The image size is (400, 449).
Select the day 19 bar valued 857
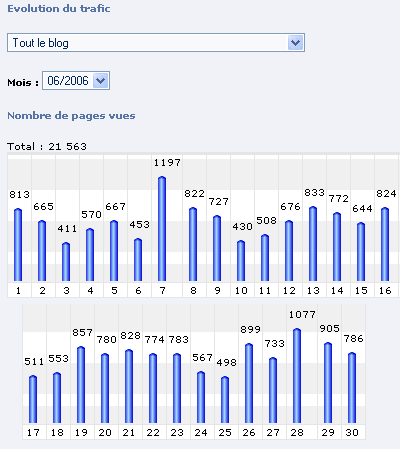click(81, 385)
